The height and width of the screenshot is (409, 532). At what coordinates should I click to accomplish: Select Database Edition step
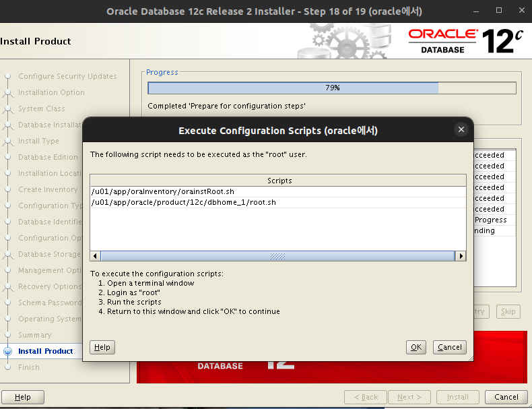tap(48, 157)
